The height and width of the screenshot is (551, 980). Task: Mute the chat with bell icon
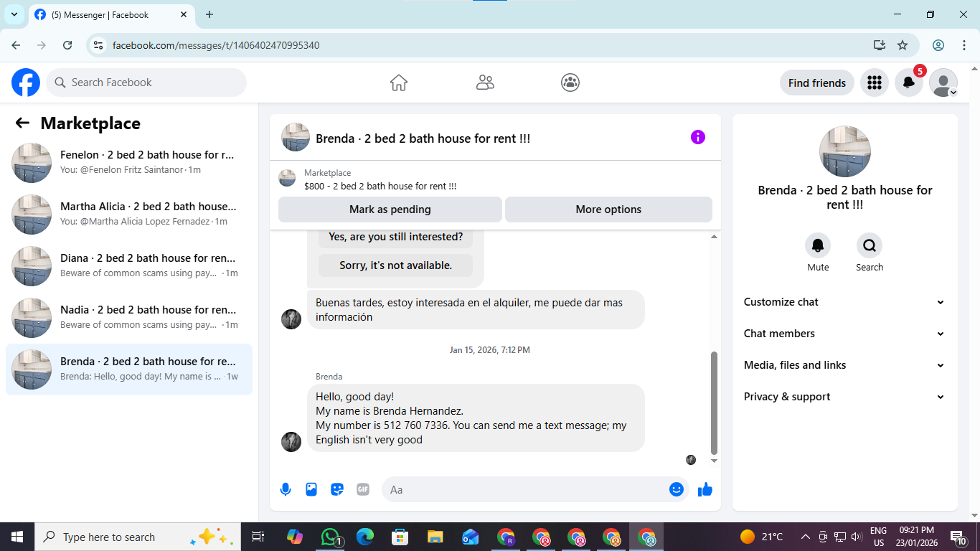[x=818, y=246]
